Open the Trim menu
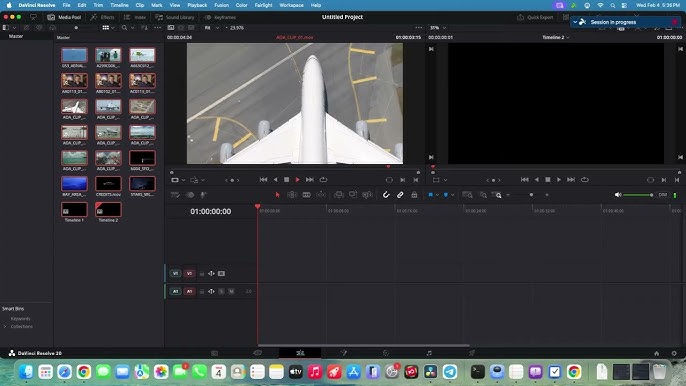The image size is (686, 386). click(x=98, y=5)
